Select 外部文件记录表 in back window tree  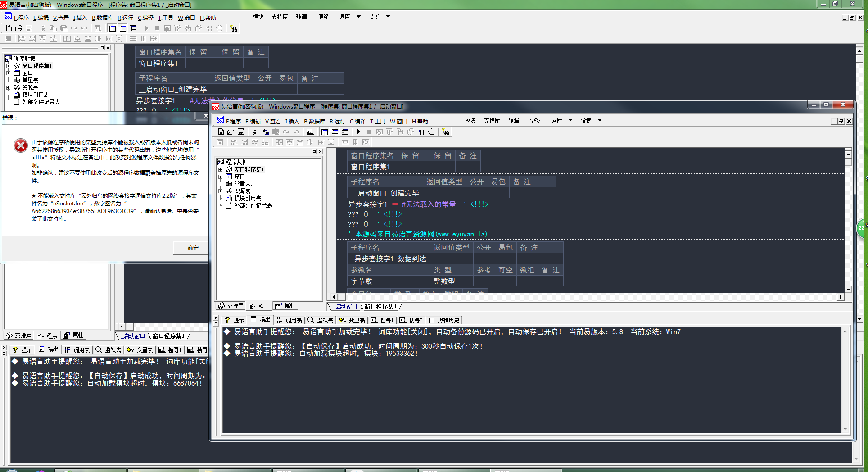41,102
